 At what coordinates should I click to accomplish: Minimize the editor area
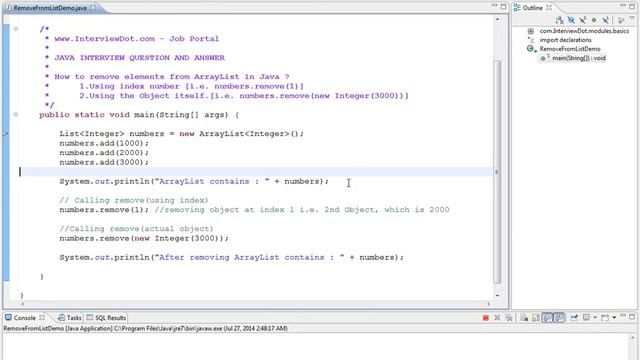point(494,5)
